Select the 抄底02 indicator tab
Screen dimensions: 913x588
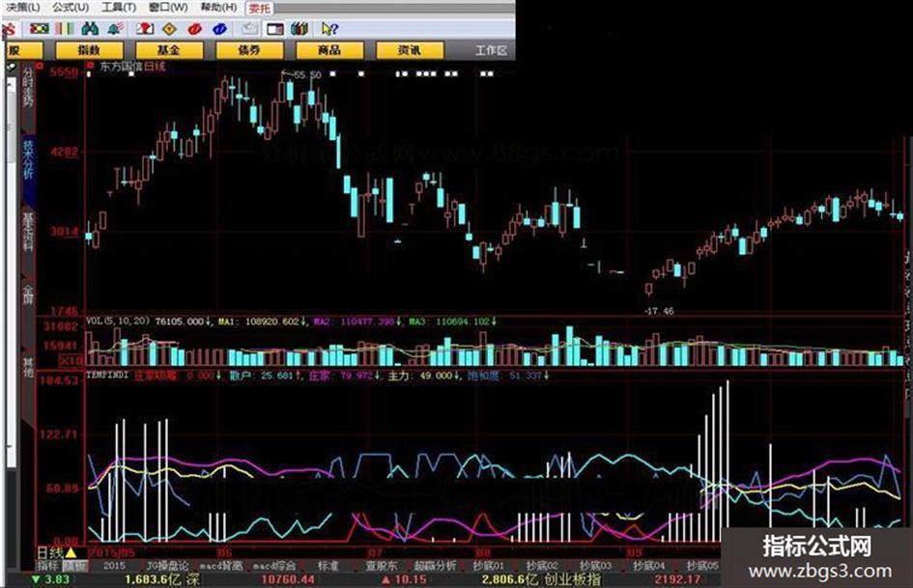point(542,565)
